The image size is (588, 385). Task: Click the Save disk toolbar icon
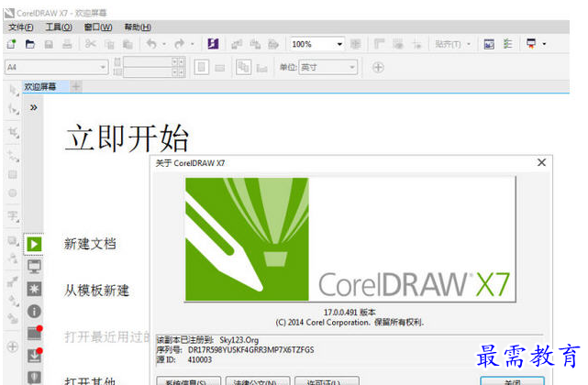(49, 44)
